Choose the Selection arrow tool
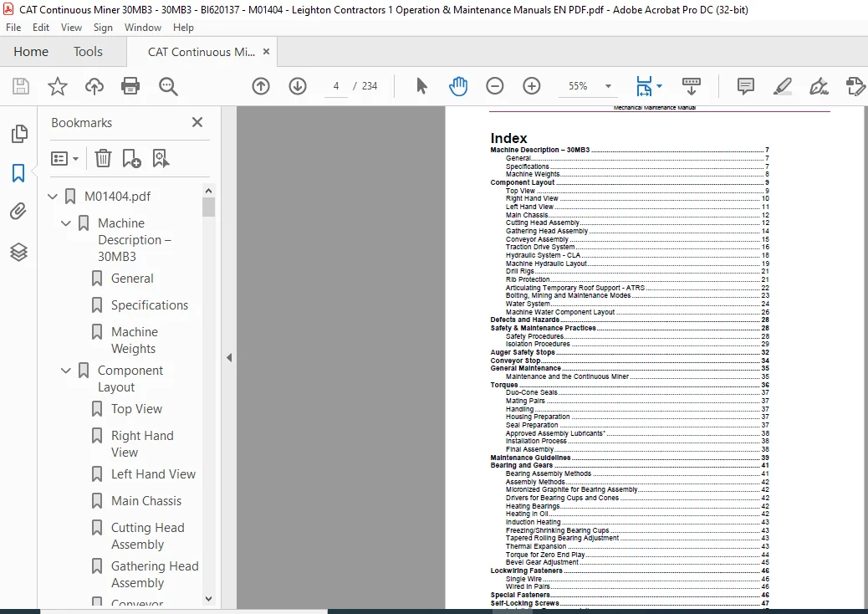This screenshot has width=868, height=614. click(421, 86)
